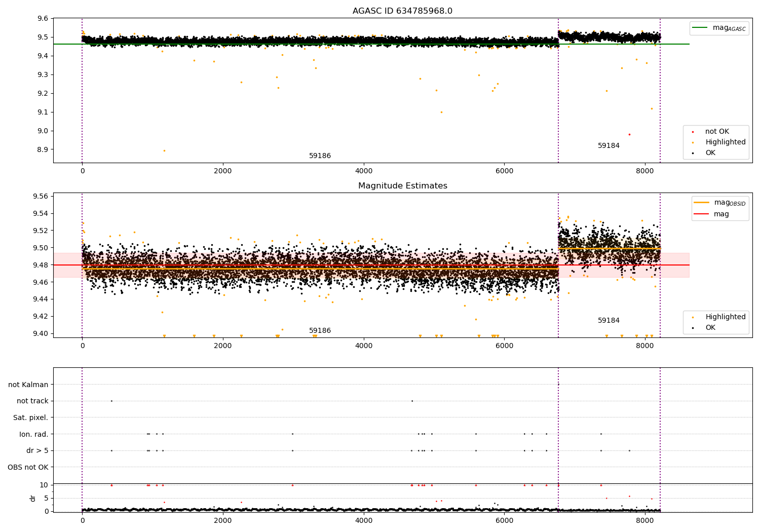
Task: Click the mag OBSID legend label
Action: (x=730, y=203)
